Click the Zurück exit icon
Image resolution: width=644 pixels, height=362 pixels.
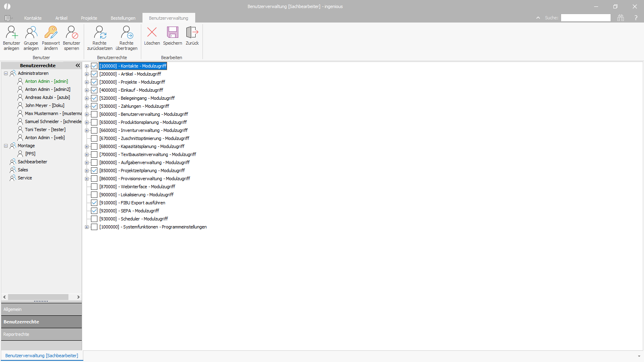pos(192,32)
